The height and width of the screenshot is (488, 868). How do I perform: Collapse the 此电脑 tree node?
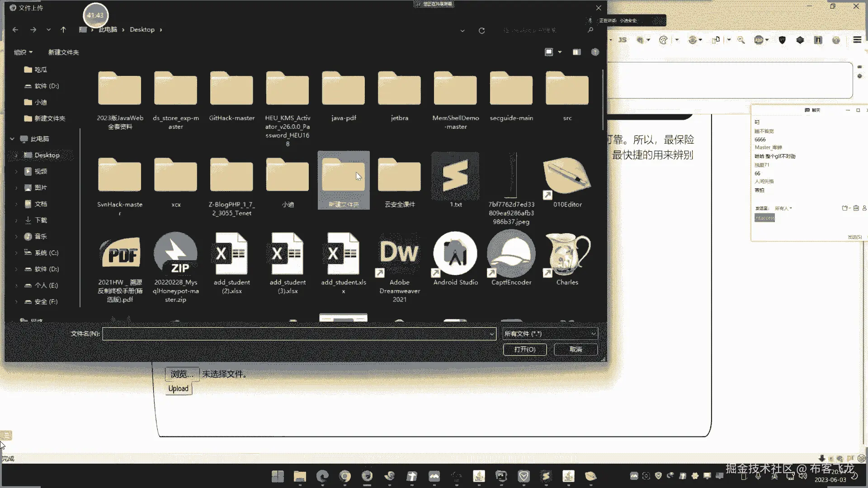(x=12, y=139)
